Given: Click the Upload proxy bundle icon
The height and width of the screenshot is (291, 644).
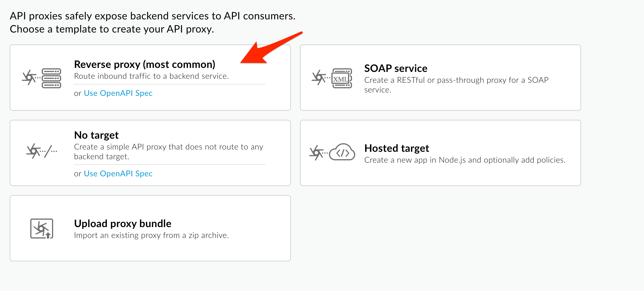Looking at the screenshot, I should [42, 229].
